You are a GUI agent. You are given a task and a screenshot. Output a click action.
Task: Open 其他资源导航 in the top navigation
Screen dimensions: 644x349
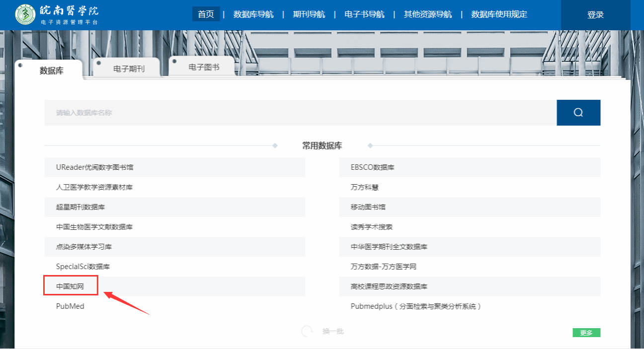(428, 14)
